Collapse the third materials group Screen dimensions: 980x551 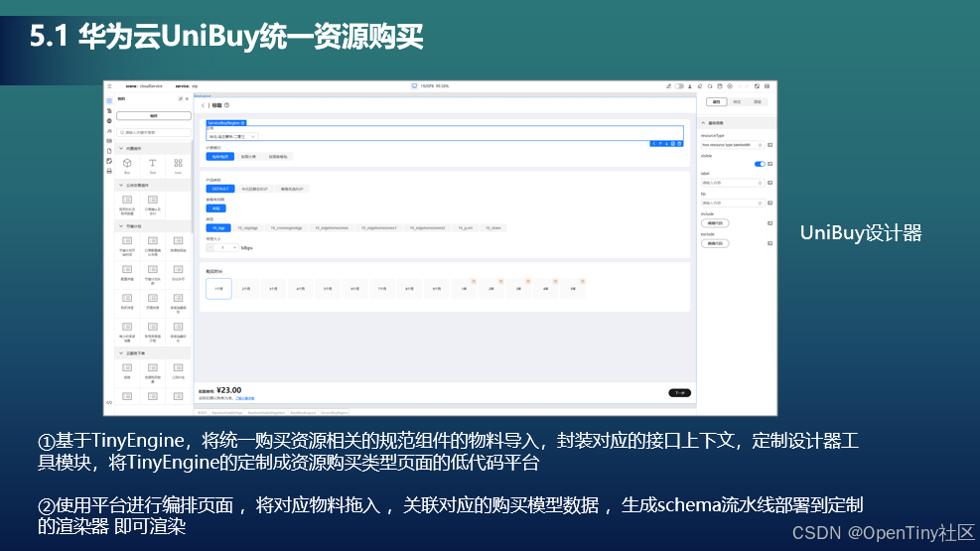click(x=121, y=226)
